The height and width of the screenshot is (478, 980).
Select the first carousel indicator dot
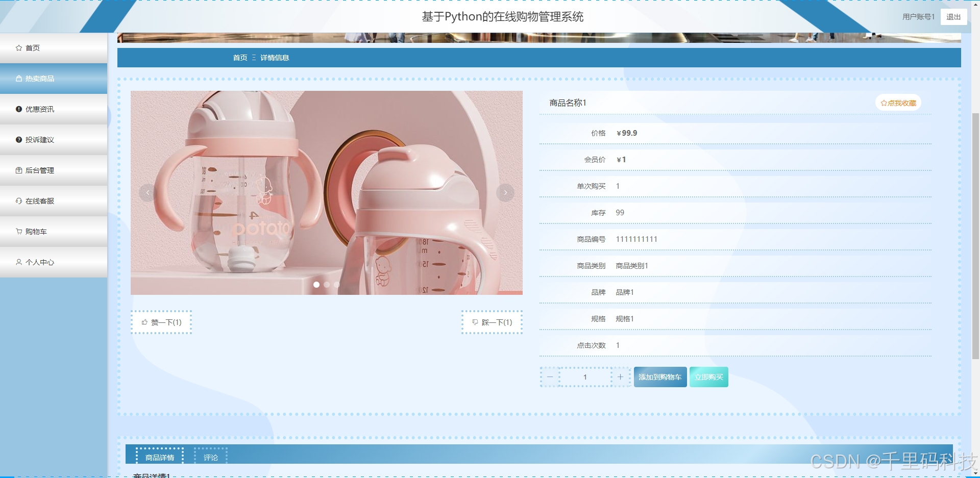pyautogui.click(x=316, y=285)
